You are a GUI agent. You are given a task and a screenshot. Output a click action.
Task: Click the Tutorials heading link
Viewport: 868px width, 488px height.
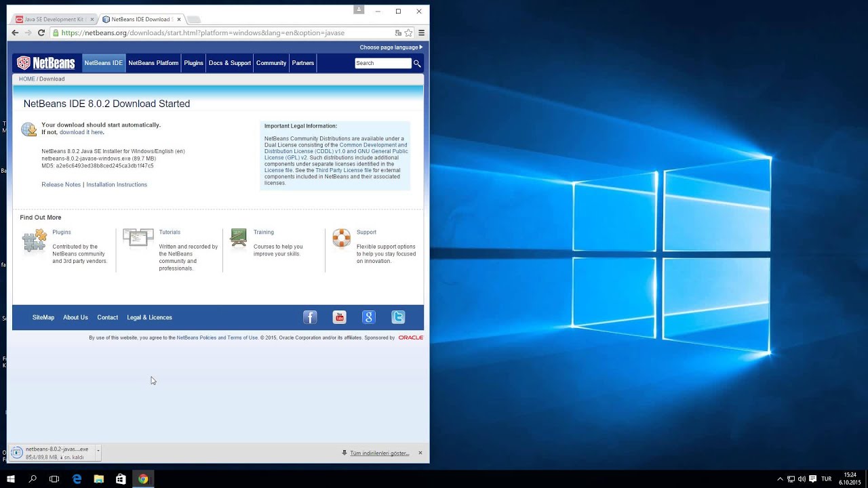[x=170, y=232]
